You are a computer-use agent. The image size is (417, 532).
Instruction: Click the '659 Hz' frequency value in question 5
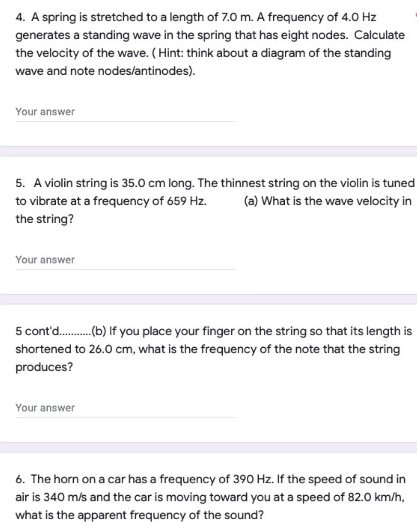(x=187, y=201)
